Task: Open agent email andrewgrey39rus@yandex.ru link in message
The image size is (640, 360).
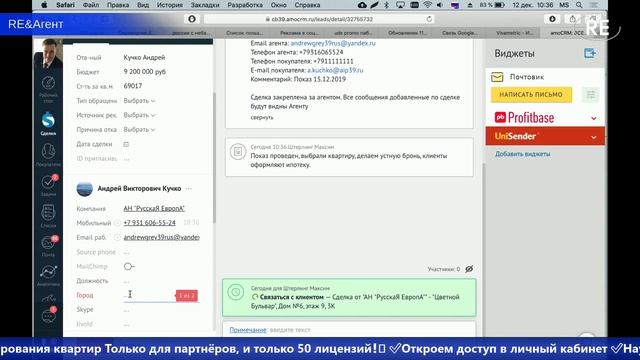Action: [x=333, y=43]
